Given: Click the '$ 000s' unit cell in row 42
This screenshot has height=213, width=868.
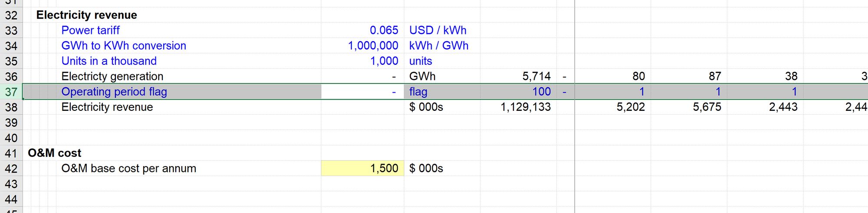Looking at the screenshot, I should (426, 168).
